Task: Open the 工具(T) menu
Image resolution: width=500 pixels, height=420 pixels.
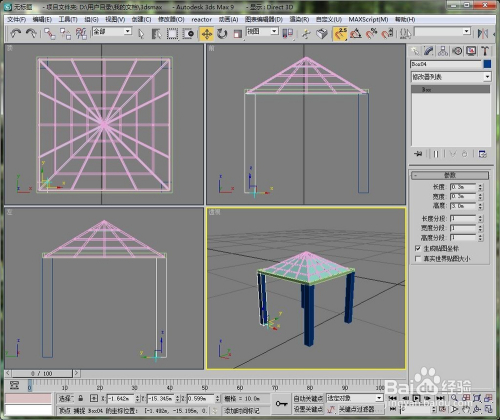Action: pos(68,19)
